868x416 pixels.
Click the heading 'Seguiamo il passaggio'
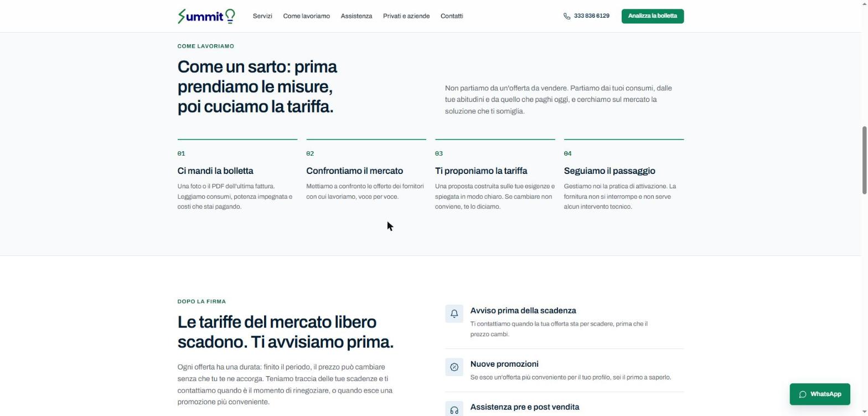(609, 171)
